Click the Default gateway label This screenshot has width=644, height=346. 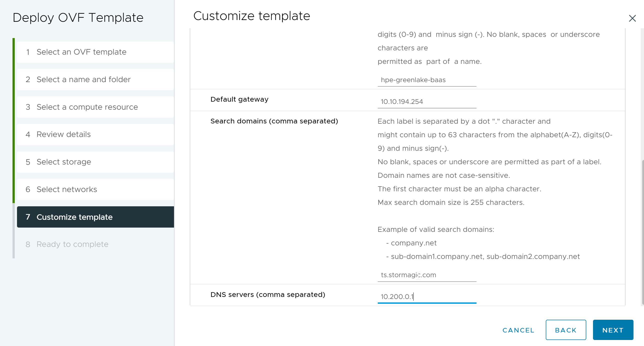239,99
